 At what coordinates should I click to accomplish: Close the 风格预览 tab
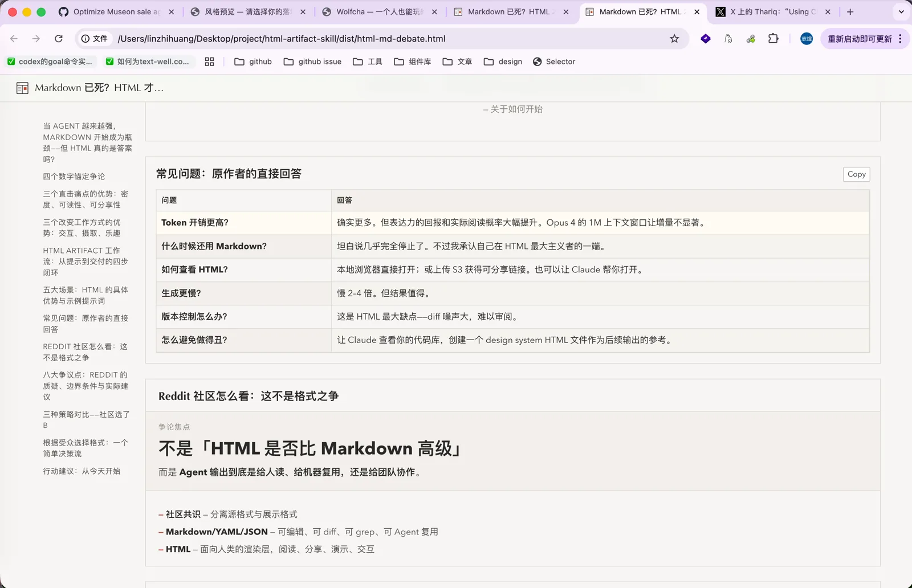tap(303, 11)
